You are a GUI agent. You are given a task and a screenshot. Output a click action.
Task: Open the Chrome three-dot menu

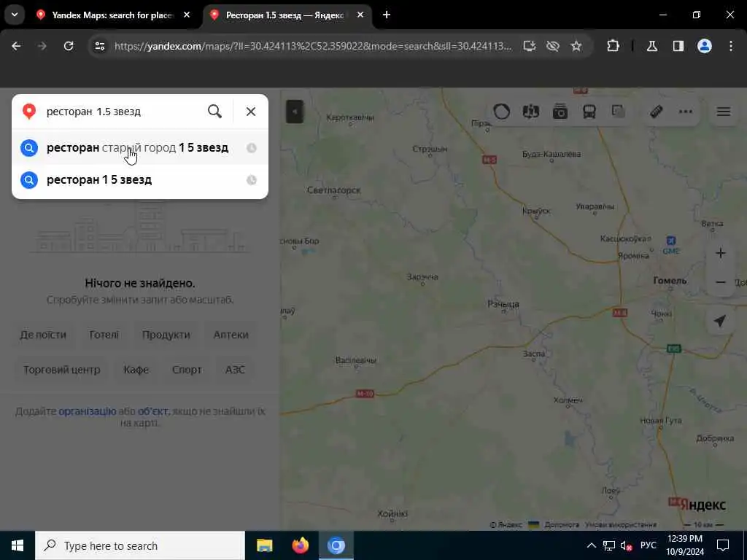click(x=731, y=46)
